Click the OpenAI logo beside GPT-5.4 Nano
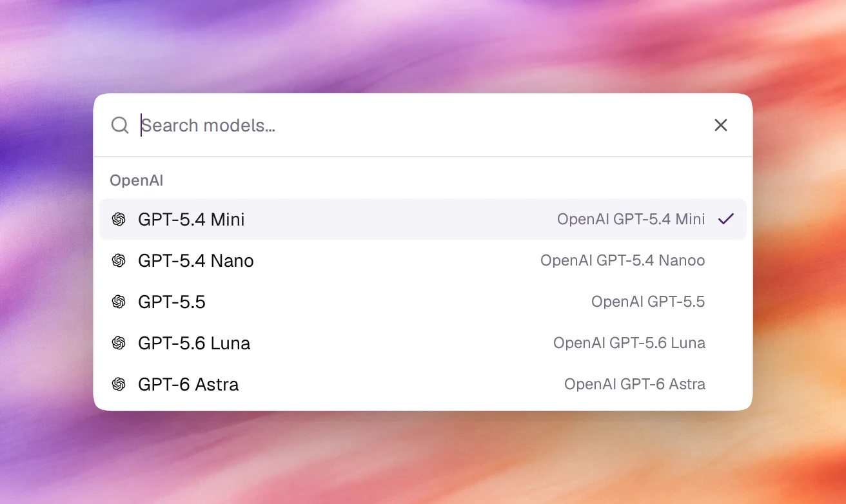846x504 pixels. tap(119, 261)
